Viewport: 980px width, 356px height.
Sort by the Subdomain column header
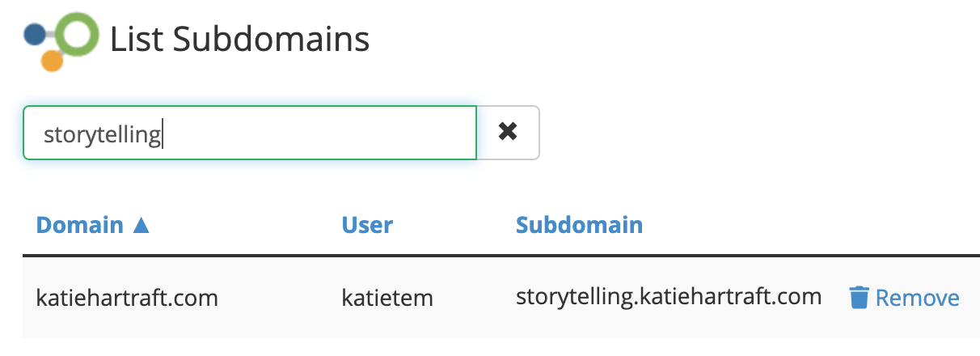579,224
